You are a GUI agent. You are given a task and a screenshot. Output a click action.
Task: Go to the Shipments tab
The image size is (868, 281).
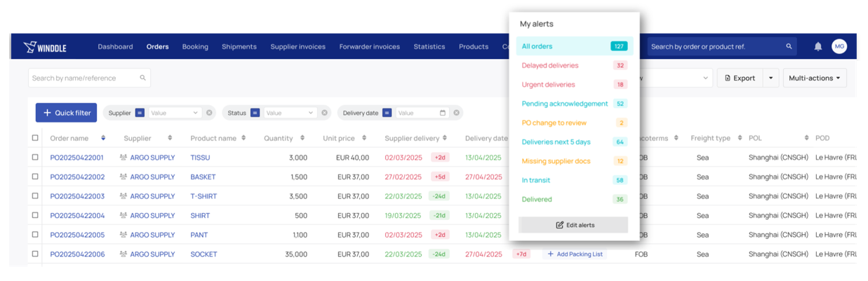pyautogui.click(x=239, y=47)
